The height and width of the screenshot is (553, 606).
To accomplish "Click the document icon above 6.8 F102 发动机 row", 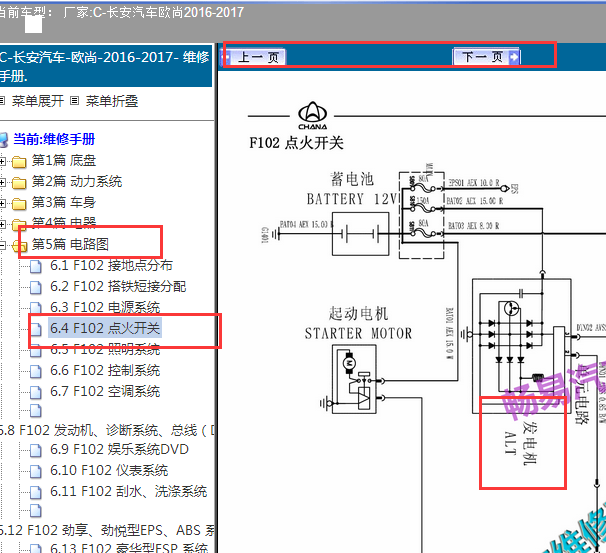I will pyautogui.click(x=36, y=411).
